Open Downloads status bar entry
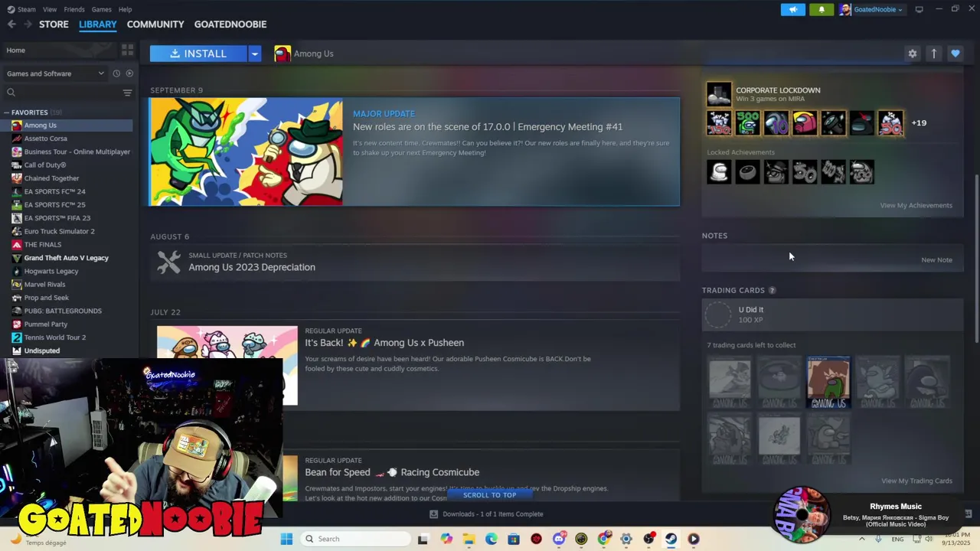This screenshot has height=551, width=980. (486, 514)
